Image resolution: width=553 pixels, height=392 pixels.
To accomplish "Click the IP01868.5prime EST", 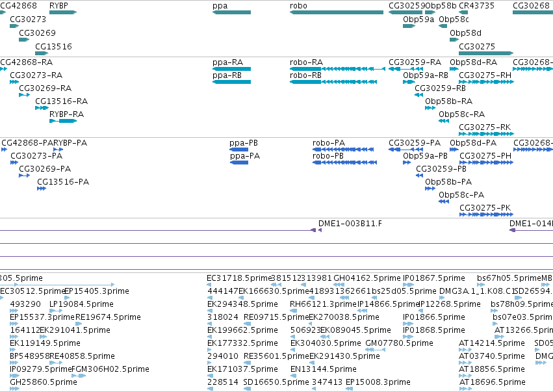I will click(x=408, y=337).
